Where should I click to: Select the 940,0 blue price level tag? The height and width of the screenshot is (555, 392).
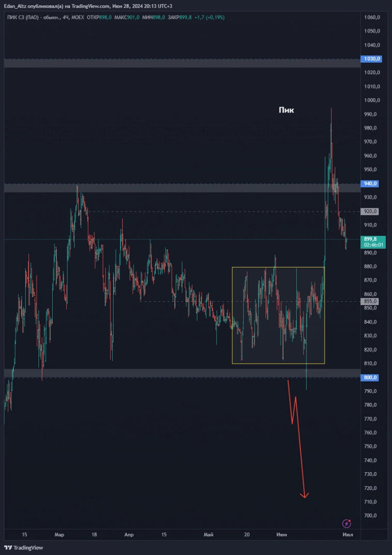pos(369,183)
